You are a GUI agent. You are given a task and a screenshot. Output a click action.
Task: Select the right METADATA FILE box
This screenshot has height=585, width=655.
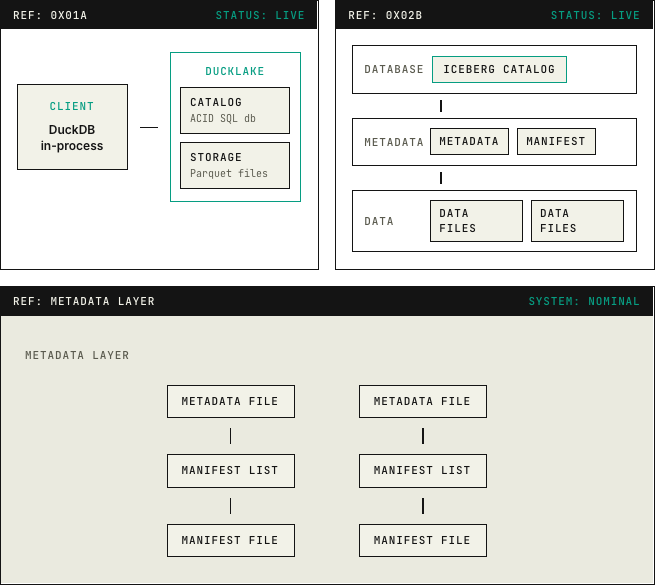pyautogui.click(x=423, y=402)
